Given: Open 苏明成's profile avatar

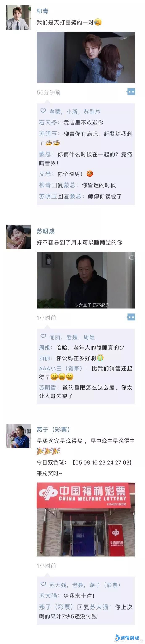Looking at the screenshot, I should [x=18, y=237].
